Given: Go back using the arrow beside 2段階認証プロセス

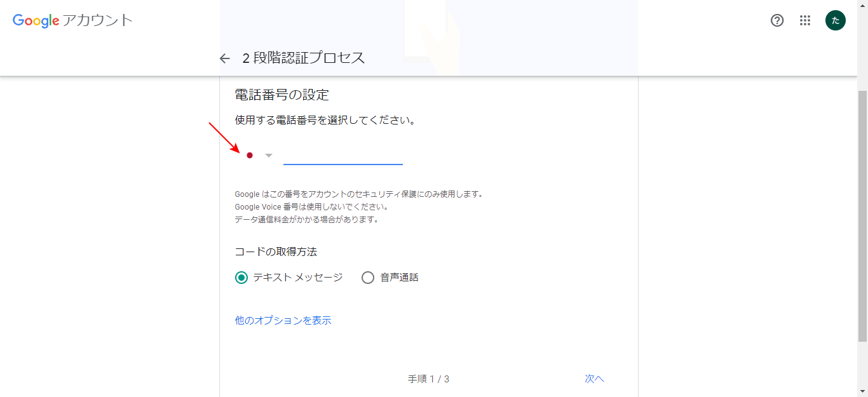Looking at the screenshot, I should pyautogui.click(x=224, y=58).
